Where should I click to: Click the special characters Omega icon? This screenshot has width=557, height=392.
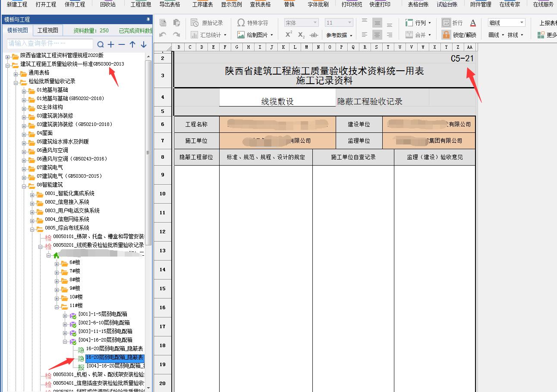[x=241, y=23]
